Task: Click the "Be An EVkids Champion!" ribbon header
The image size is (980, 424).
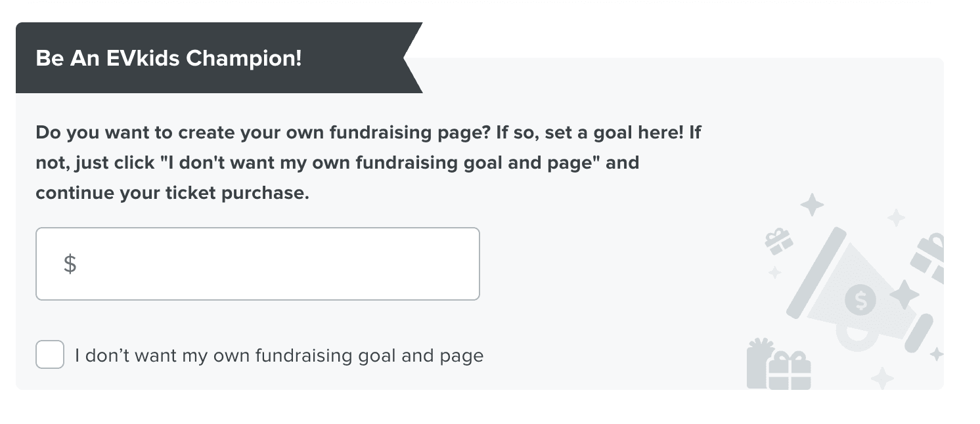Action: tap(169, 58)
